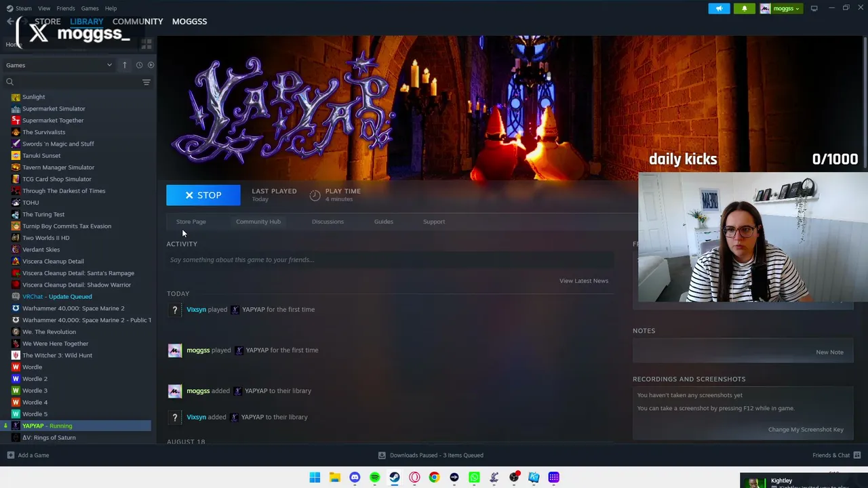Open the Games menu
The width and height of the screenshot is (868, 488).
pos(90,8)
